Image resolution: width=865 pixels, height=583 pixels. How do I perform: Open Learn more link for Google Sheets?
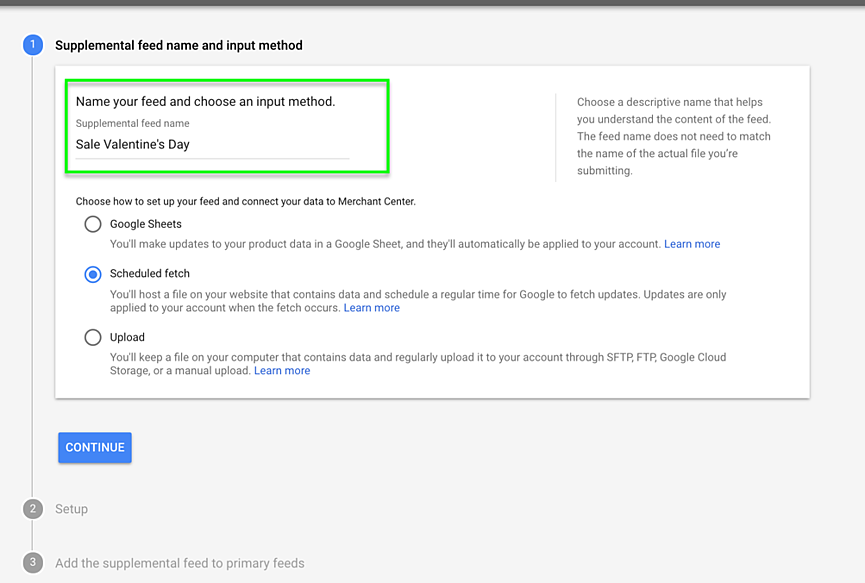692,244
